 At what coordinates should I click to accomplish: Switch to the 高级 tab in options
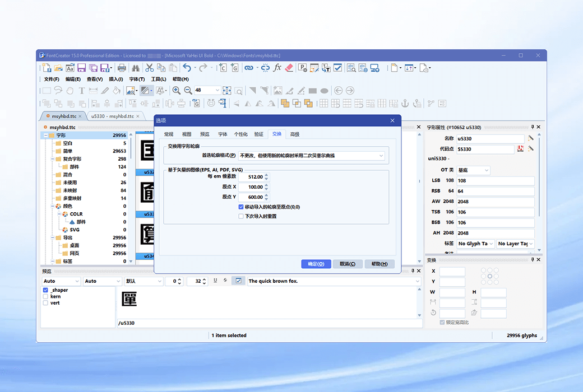click(295, 134)
